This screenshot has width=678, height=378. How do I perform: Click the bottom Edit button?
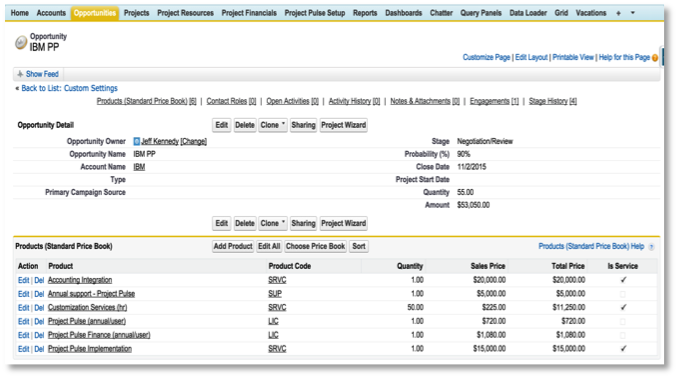222,224
